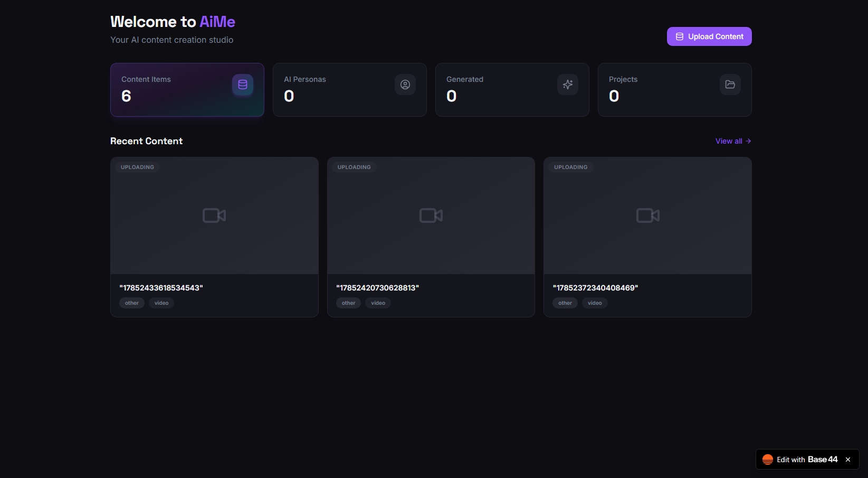
Task: Open video thumbnail for "17852433618534543"
Action: [x=214, y=215]
